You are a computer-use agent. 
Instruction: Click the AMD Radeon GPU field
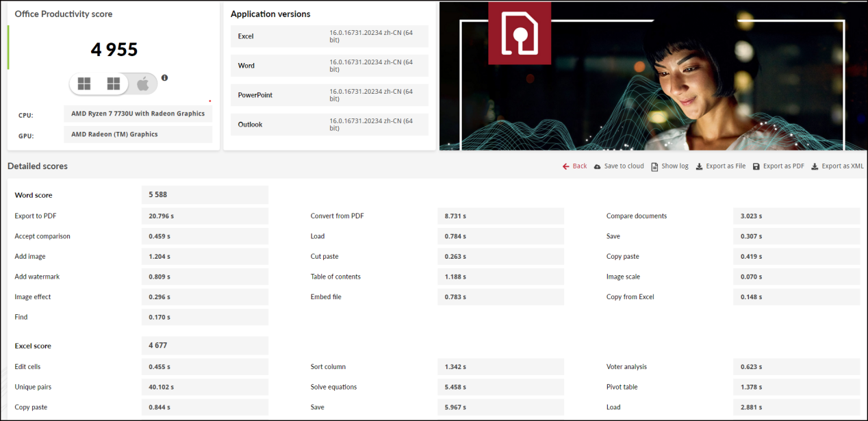pyautogui.click(x=138, y=135)
